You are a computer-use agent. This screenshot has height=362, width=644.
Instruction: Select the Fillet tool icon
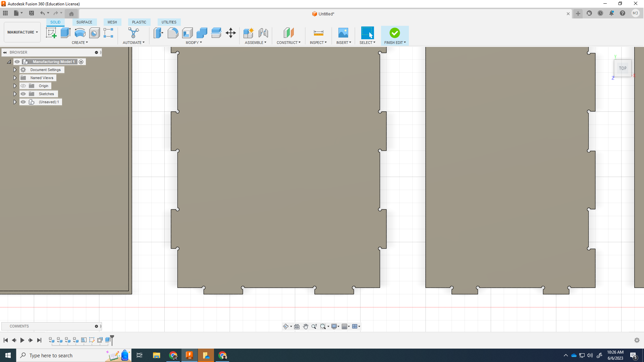173,33
